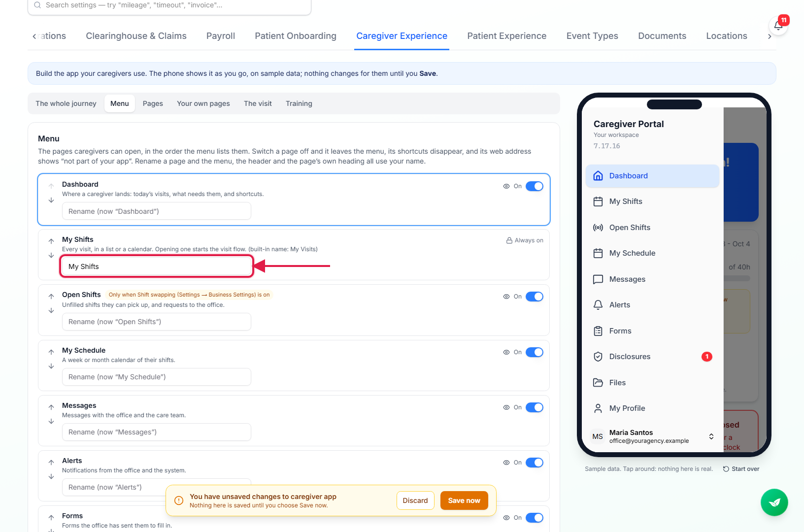Turn off the Open Shifts toggle

pos(534,297)
